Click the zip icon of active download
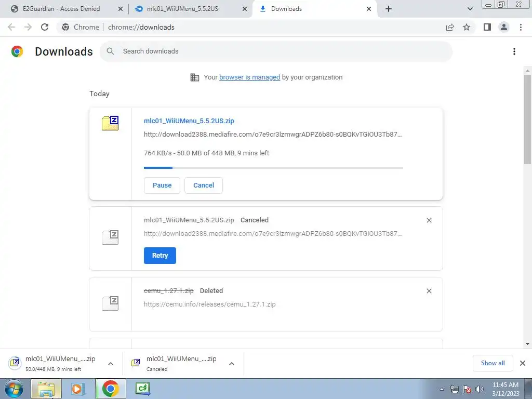 tap(110, 123)
